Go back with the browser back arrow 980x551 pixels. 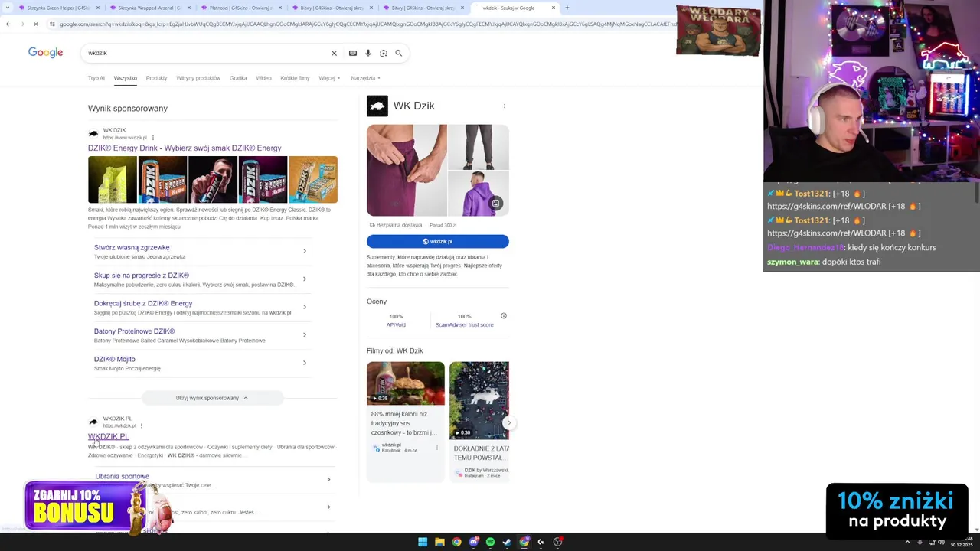(8, 24)
